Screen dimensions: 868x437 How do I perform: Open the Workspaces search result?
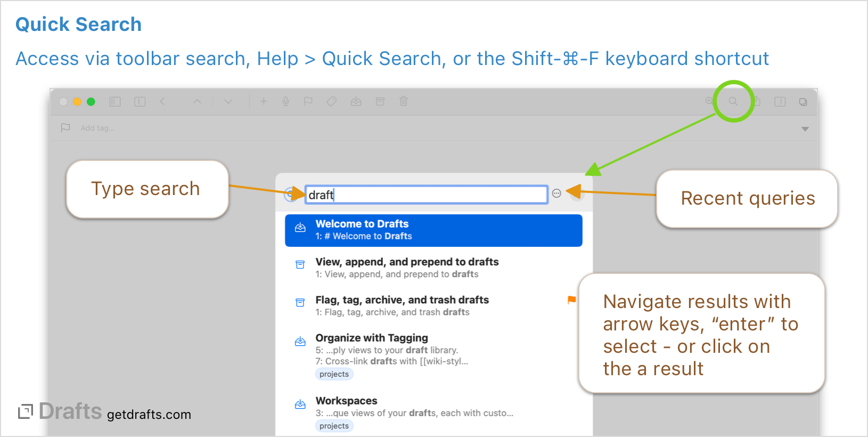[433, 413]
